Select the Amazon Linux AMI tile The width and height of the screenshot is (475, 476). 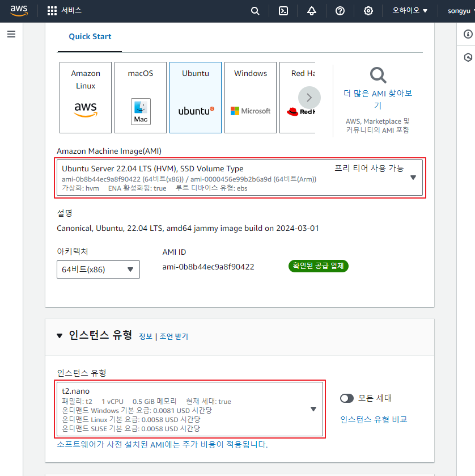tap(86, 98)
